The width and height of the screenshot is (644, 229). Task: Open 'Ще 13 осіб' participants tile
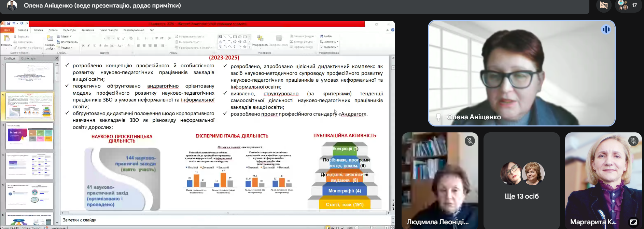[x=521, y=180]
